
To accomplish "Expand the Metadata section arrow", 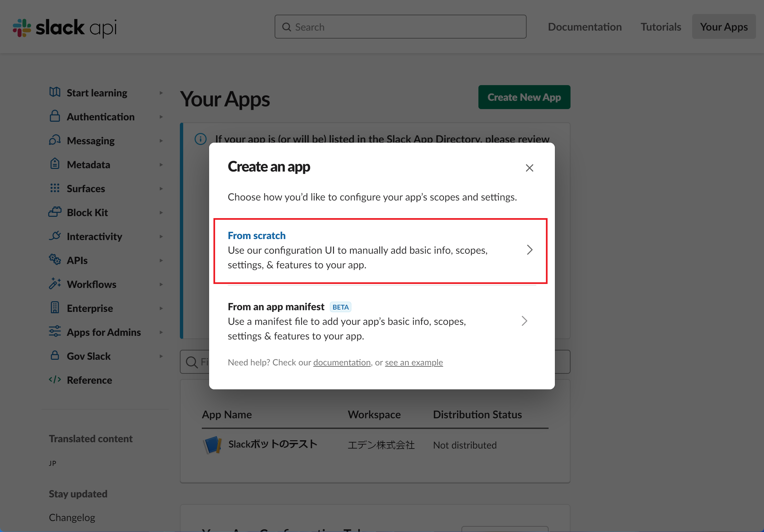I will [161, 165].
